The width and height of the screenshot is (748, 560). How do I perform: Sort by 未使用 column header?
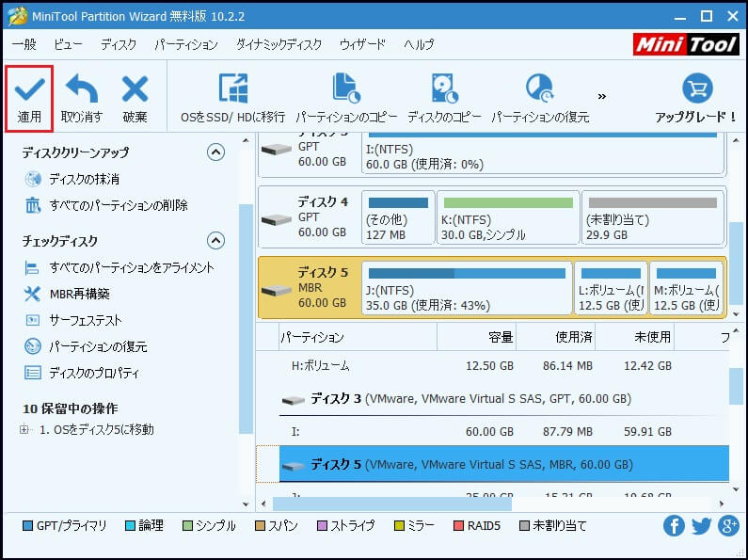634,337
